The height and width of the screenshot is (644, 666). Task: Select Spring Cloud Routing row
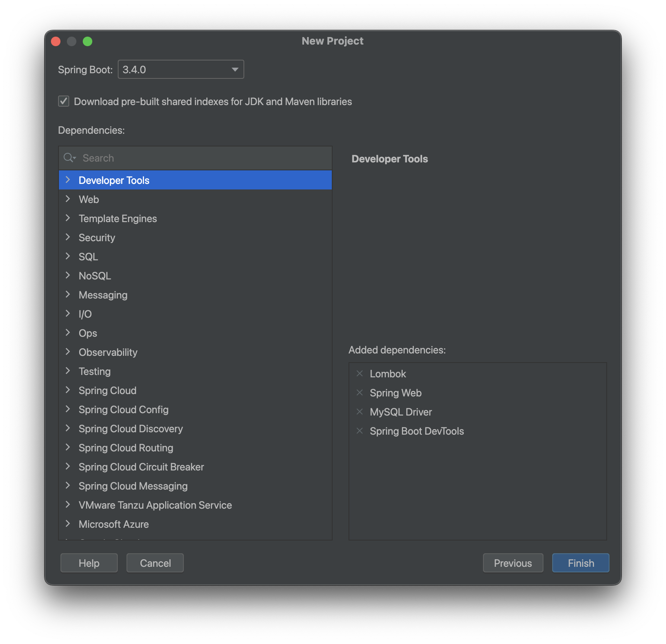pyautogui.click(x=195, y=447)
